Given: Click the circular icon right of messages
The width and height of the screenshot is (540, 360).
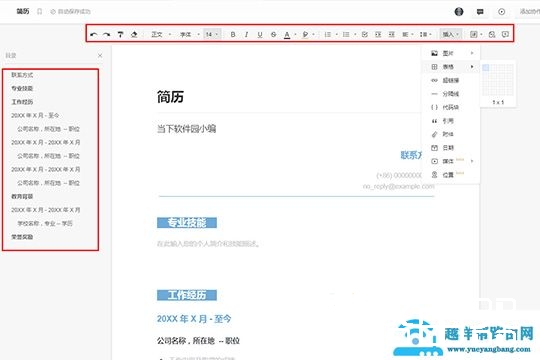Looking at the screenshot, I should (501, 12).
